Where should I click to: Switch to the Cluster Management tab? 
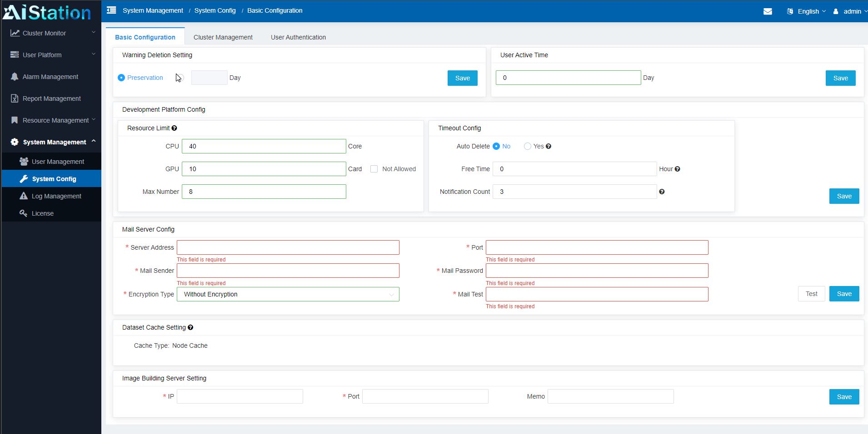tap(223, 37)
